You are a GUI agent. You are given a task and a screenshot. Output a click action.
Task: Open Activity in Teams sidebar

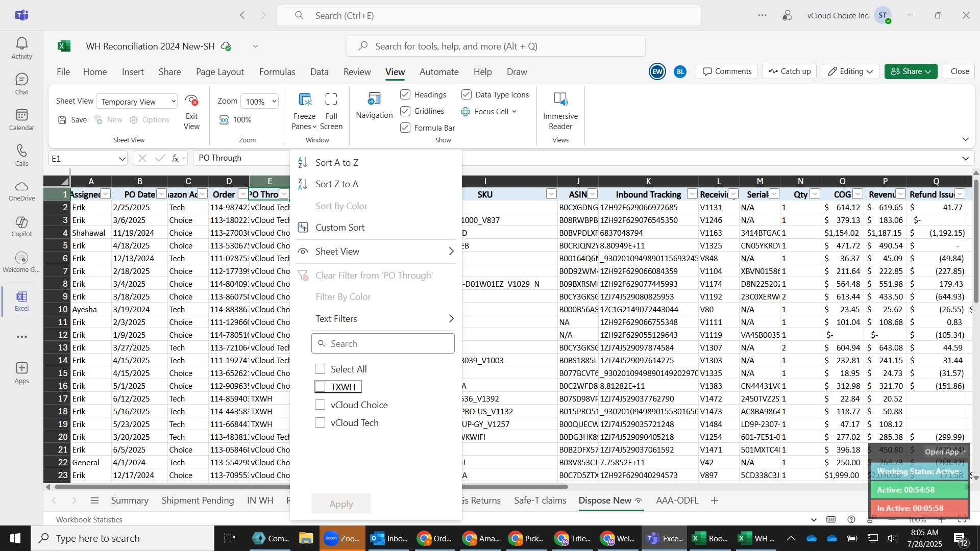(21, 48)
